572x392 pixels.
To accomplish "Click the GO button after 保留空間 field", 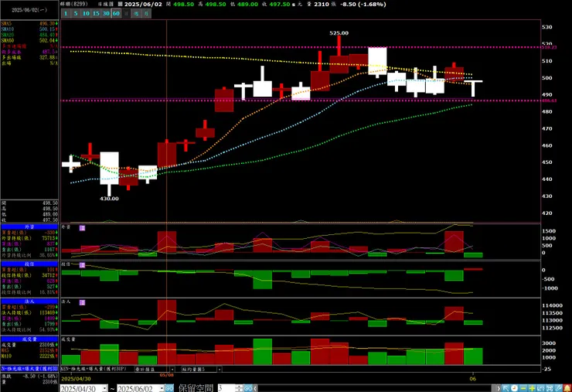I will point(247,388).
